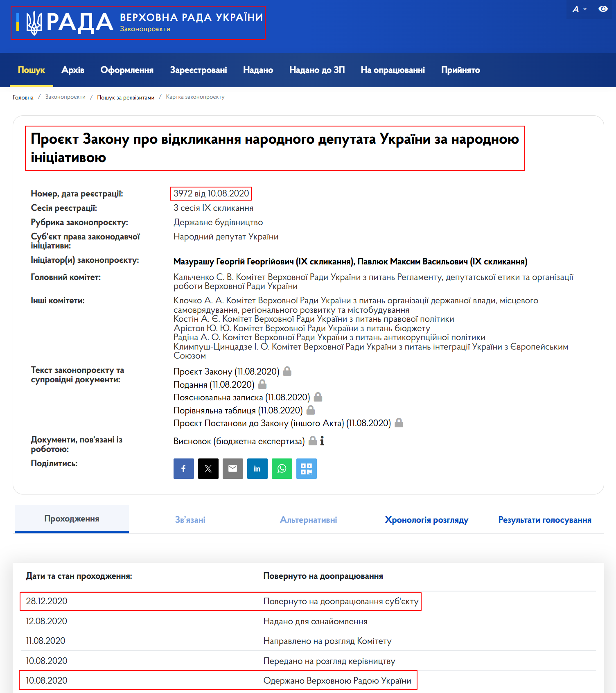Click 3 сесія IX скликання text
616x693 pixels.
(x=213, y=208)
